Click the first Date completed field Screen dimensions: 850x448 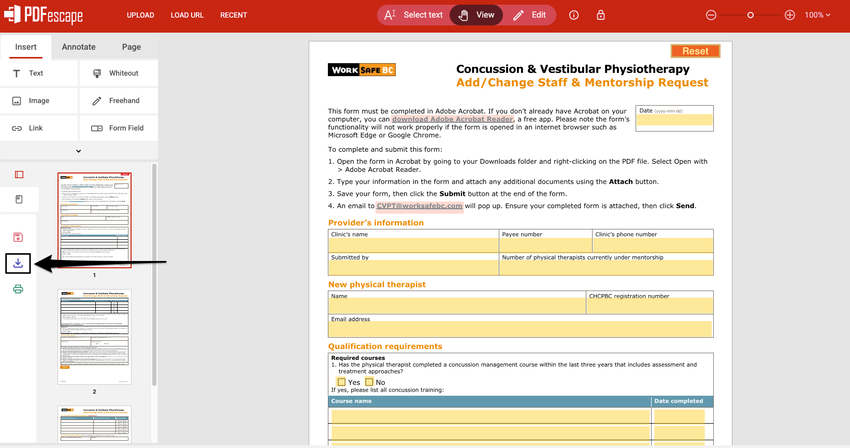click(679, 416)
